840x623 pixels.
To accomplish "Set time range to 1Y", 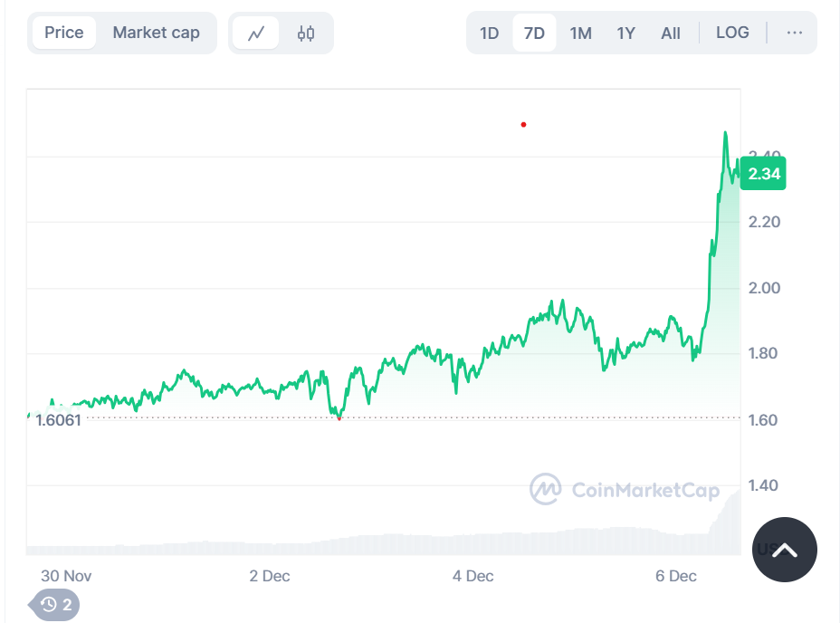I will pos(625,33).
